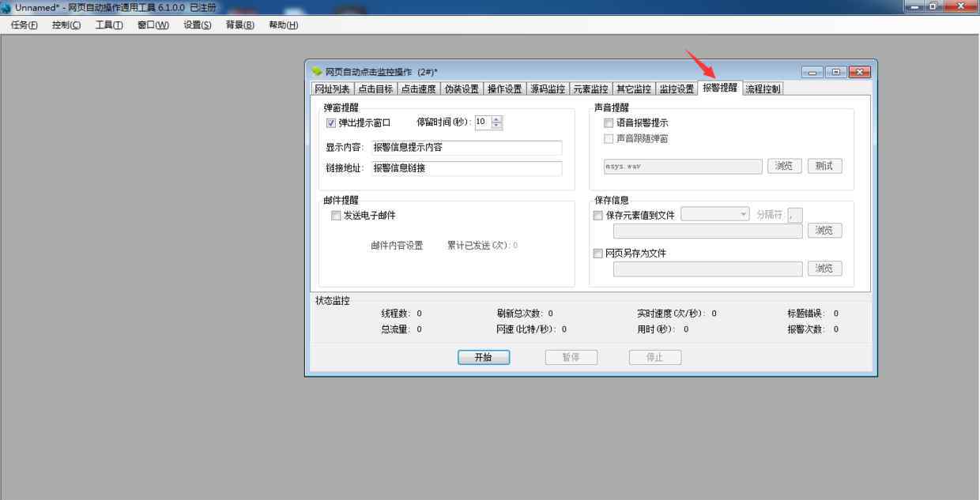Click the 链接地址 input field
Image resolution: width=980 pixels, height=500 pixels.
point(466,168)
